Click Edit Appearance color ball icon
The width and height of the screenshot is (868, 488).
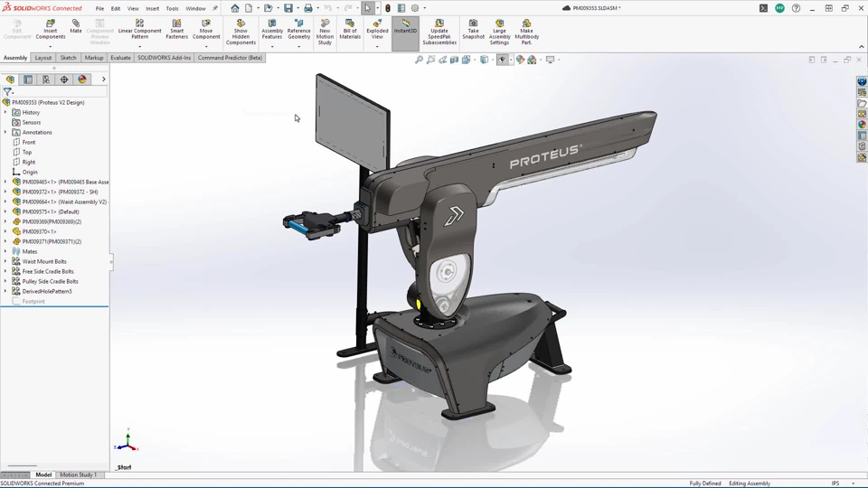[x=520, y=60]
